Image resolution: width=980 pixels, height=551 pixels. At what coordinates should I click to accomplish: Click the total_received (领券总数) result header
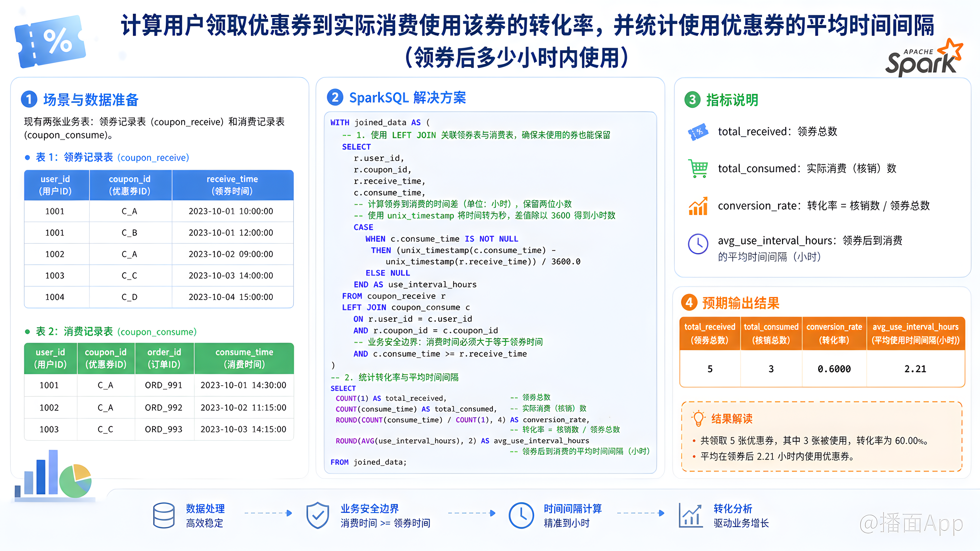click(709, 333)
